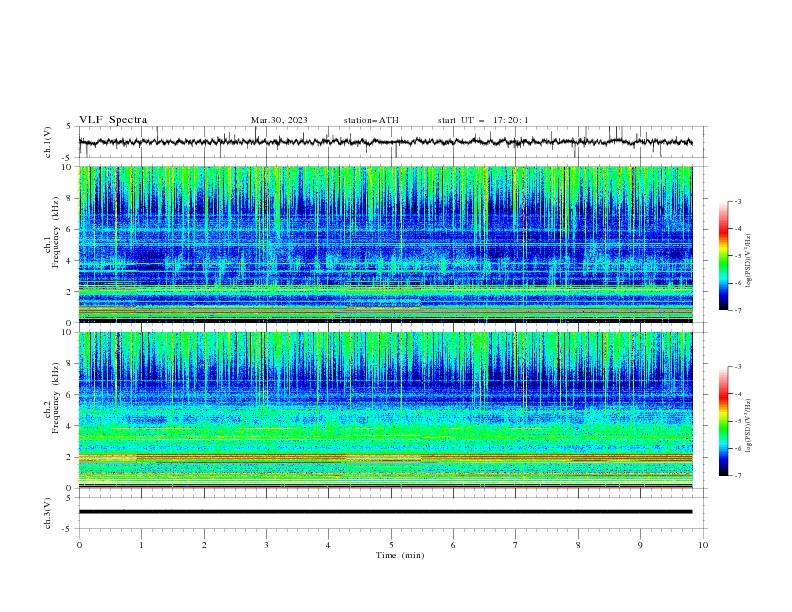
Task: Select the date 'Mar.30, 2023'
Action: tap(279, 120)
